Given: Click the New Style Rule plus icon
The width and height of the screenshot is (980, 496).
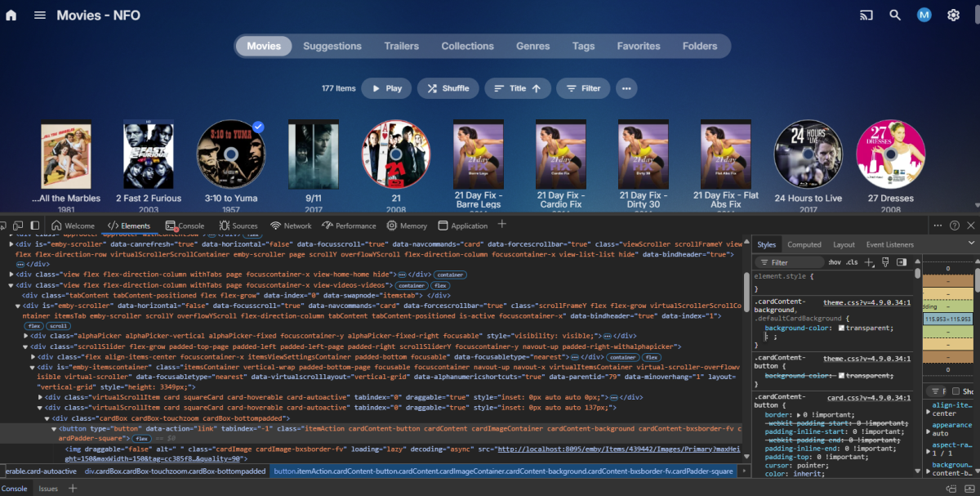Looking at the screenshot, I should (871, 261).
